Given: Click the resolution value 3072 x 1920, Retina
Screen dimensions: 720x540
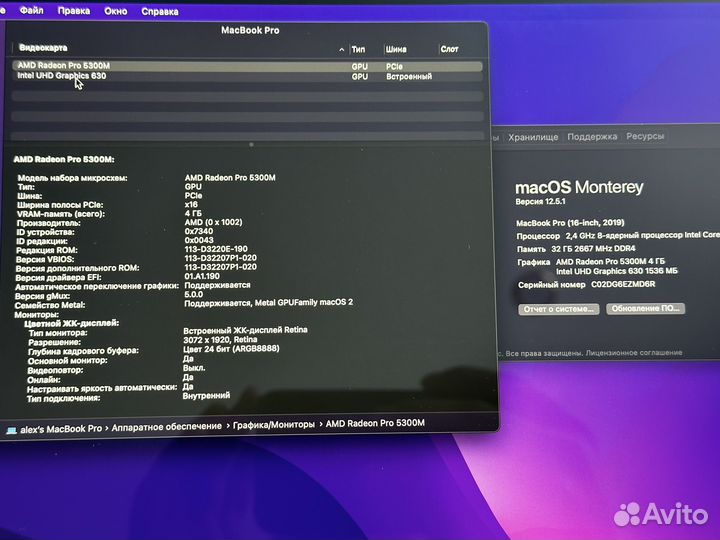Looking at the screenshot, I should (x=220, y=340).
